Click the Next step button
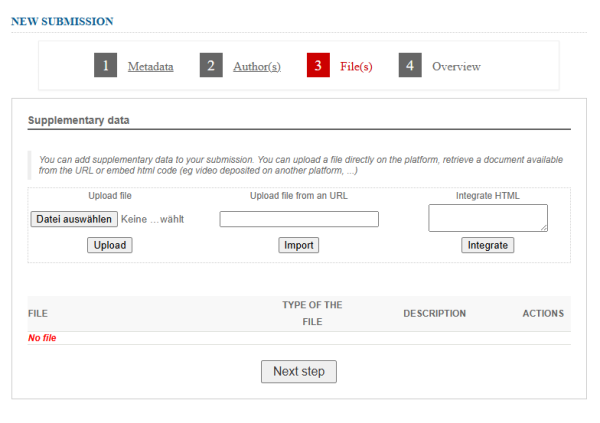The width and height of the screenshot is (600, 423). tap(299, 371)
